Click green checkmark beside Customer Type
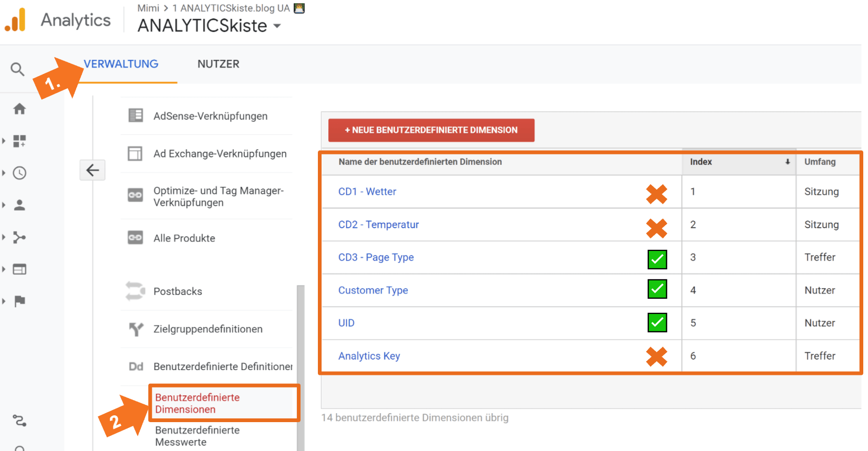The height and width of the screenshot is (451, 868). pyautogui.click(x=657, y=289)
